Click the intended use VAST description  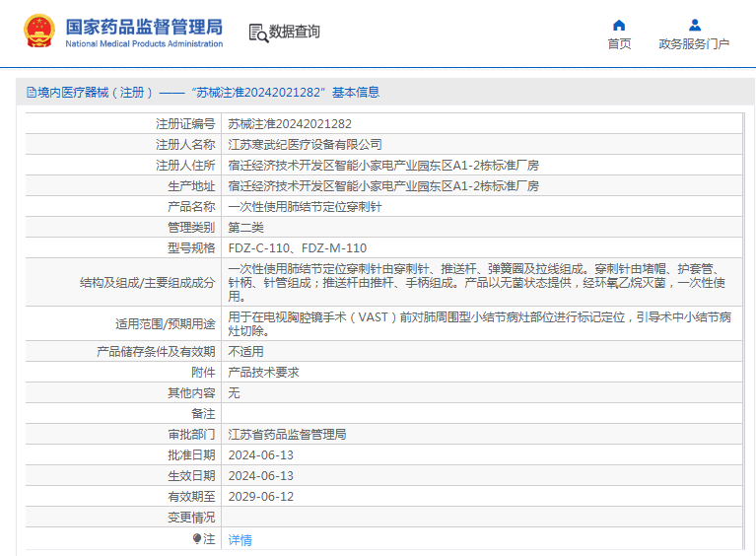tap(480, 324)
